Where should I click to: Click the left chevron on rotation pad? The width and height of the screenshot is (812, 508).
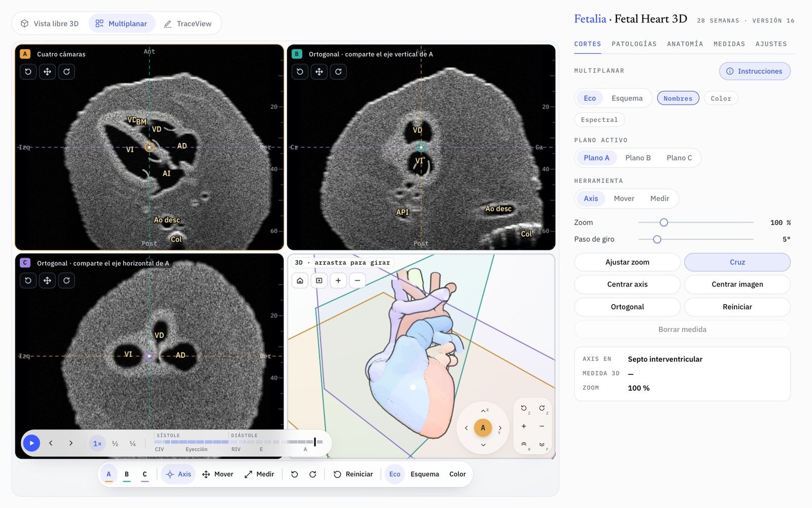466,428
